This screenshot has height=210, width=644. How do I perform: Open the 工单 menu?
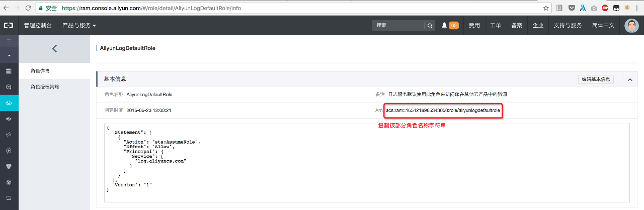coord(495,25)
